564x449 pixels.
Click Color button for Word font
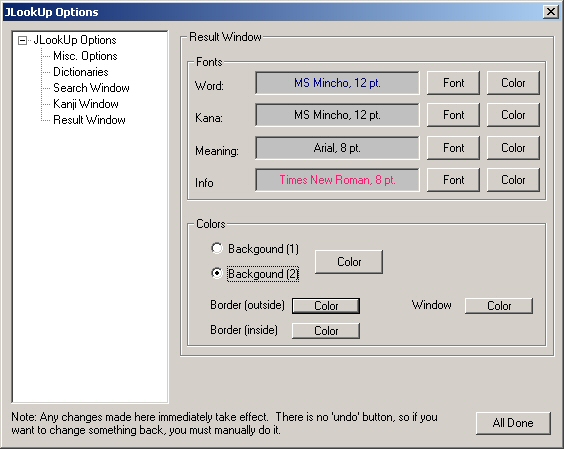(513, 83)
